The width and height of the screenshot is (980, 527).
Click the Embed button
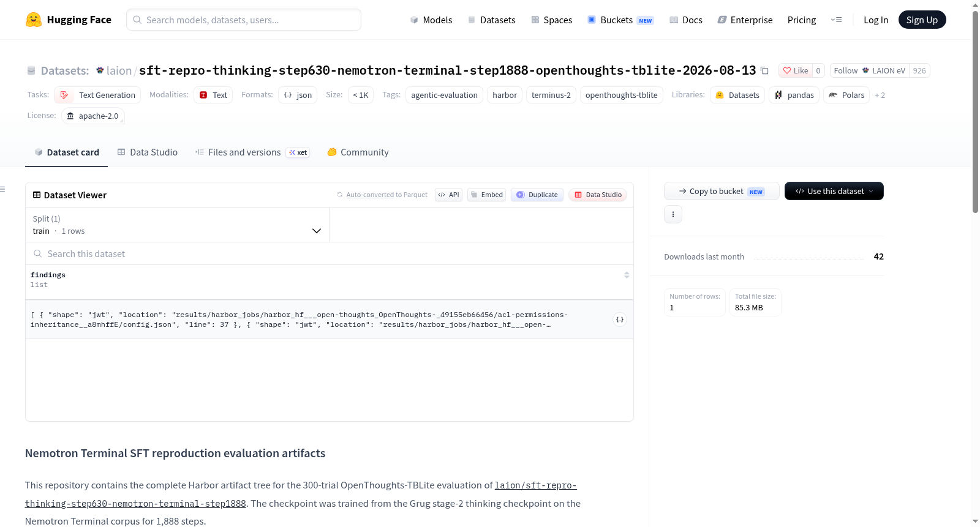point(486,195)
